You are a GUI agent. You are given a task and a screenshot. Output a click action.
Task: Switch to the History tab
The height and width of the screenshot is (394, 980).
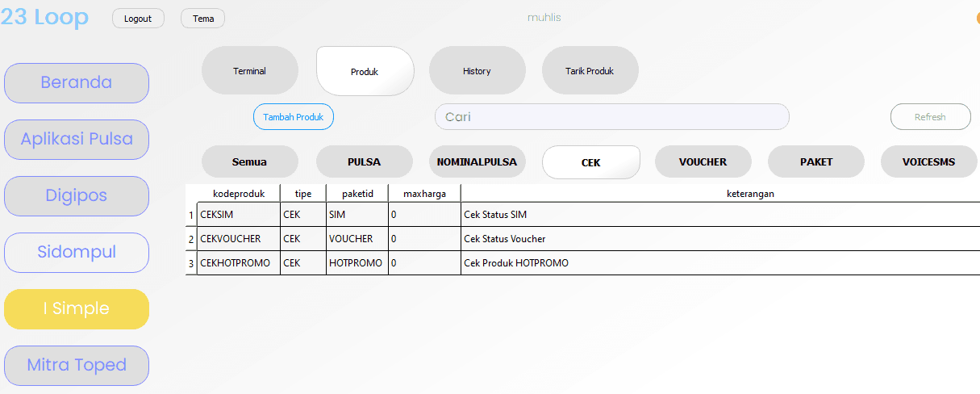pyautogui.click(x=477, y=71)
